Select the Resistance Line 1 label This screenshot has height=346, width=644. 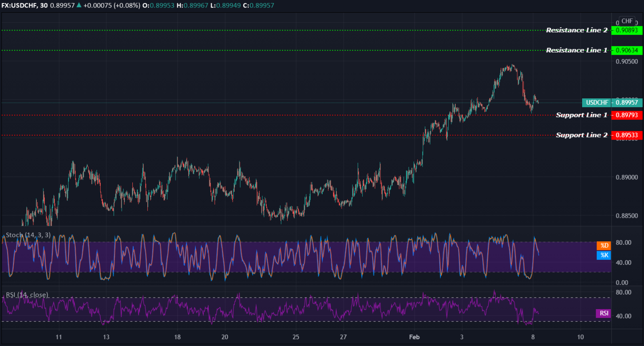[x=577, y=50]
